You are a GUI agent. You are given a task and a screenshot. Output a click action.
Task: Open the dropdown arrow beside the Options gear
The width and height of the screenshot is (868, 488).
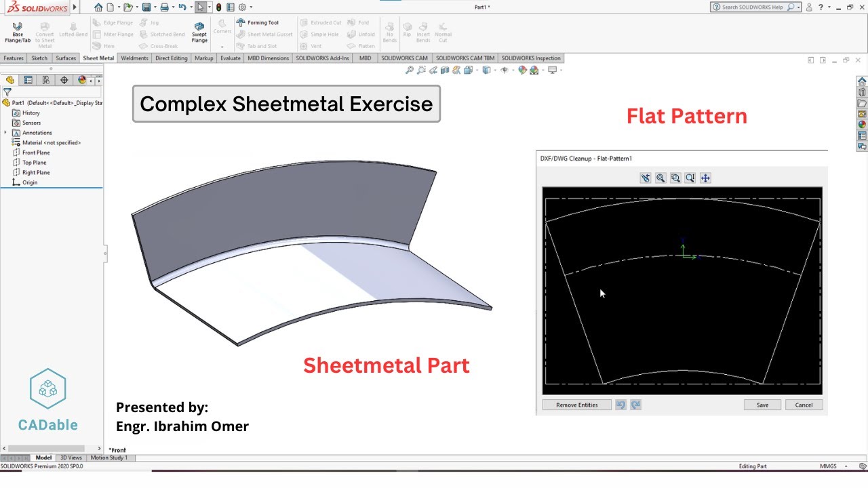pos(251,7)
